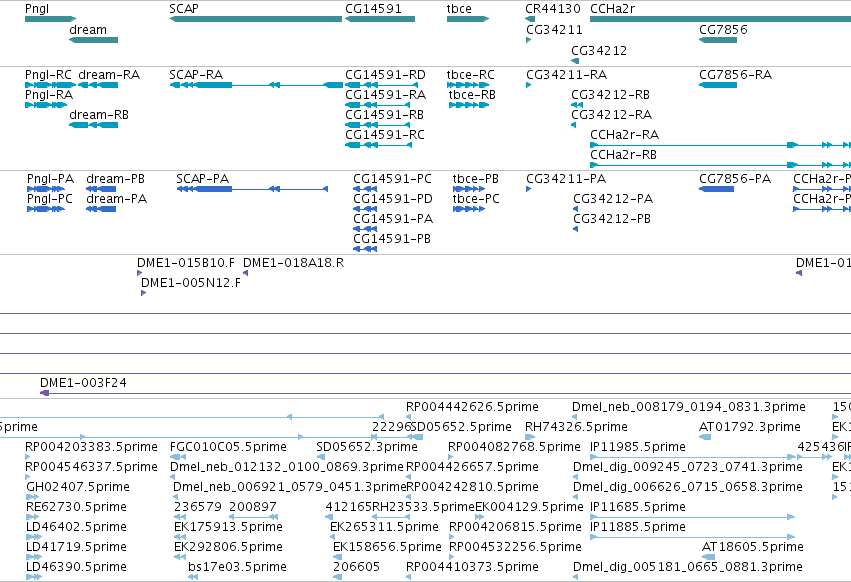Select the CG7856 gene label
The image size is (851, 582).
723,30
